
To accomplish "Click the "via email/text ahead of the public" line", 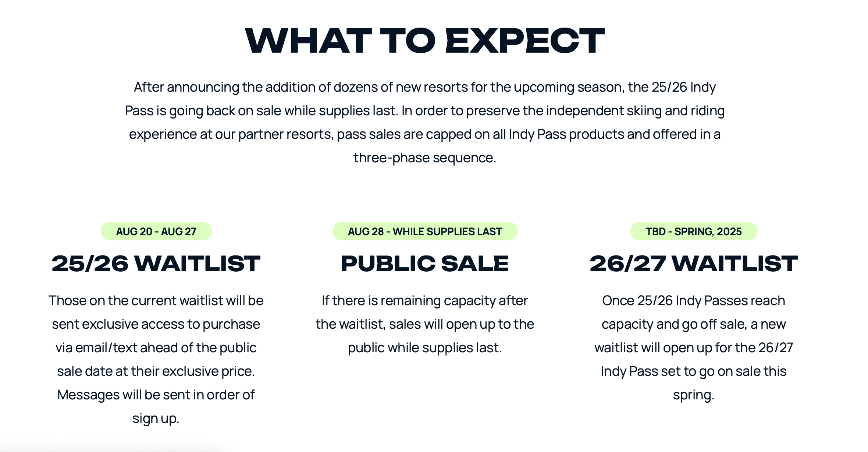I will [156, 348].
